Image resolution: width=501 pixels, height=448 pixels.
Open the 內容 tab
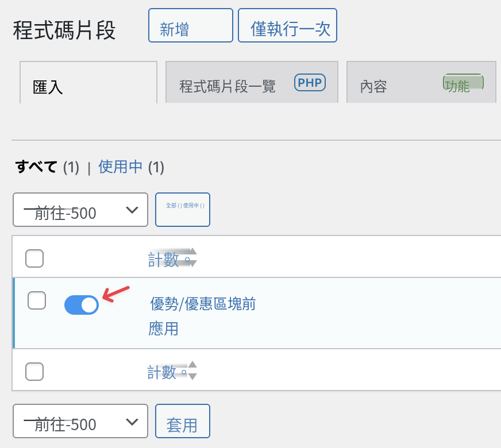[x=421, y=82]
